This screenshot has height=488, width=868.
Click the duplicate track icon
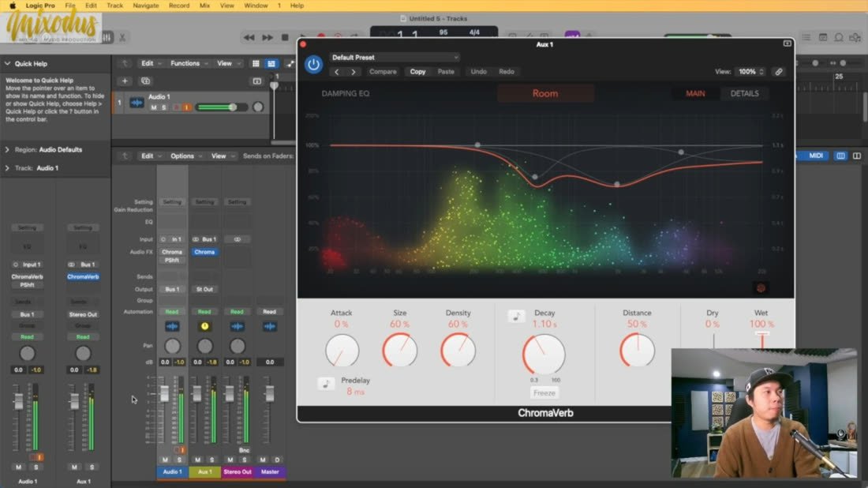tap(146, 81)
